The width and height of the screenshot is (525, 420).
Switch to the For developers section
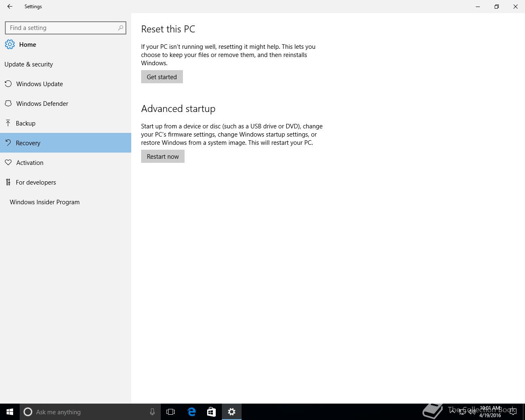tap(66, 182)
